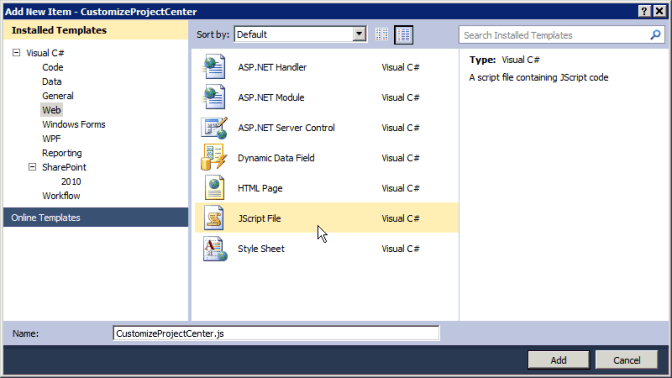
Task: Click the Cancel button
Action: pyautogui.click(x=627, y=360)
